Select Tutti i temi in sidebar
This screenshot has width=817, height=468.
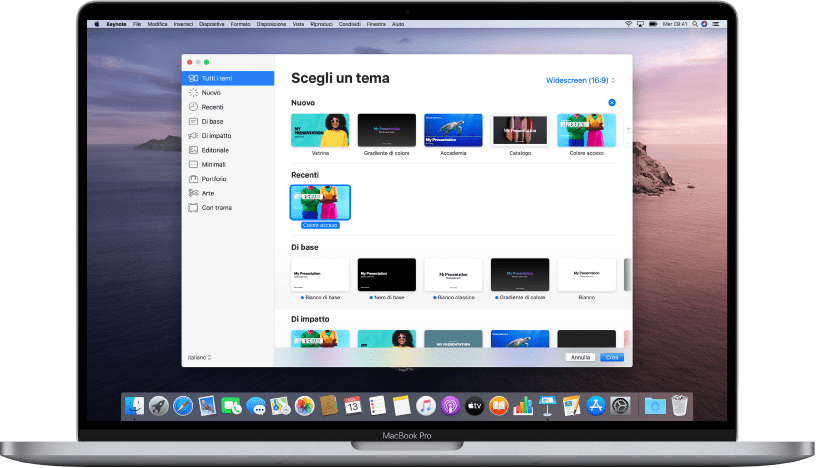[228, 78]
